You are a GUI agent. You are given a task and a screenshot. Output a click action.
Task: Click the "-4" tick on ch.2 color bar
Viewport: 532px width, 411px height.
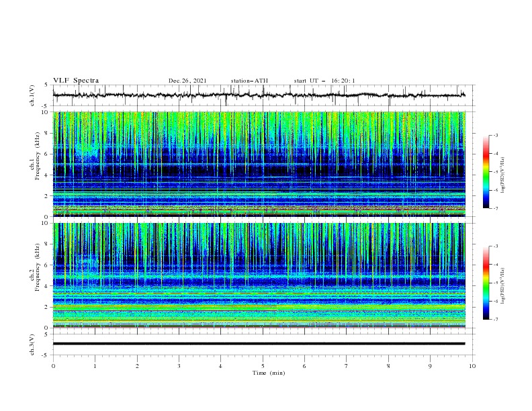(495, 265)
